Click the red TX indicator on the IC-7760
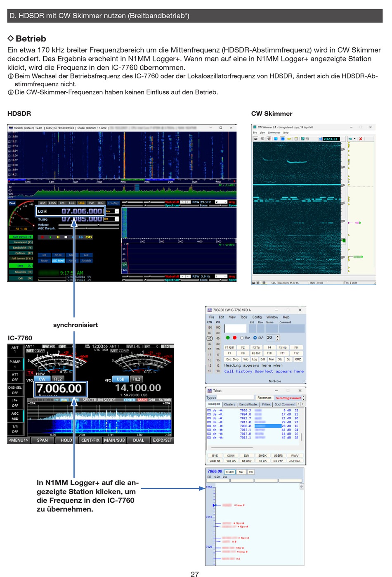392x577 pixels. pyautogui.click(x=30, y=373)
